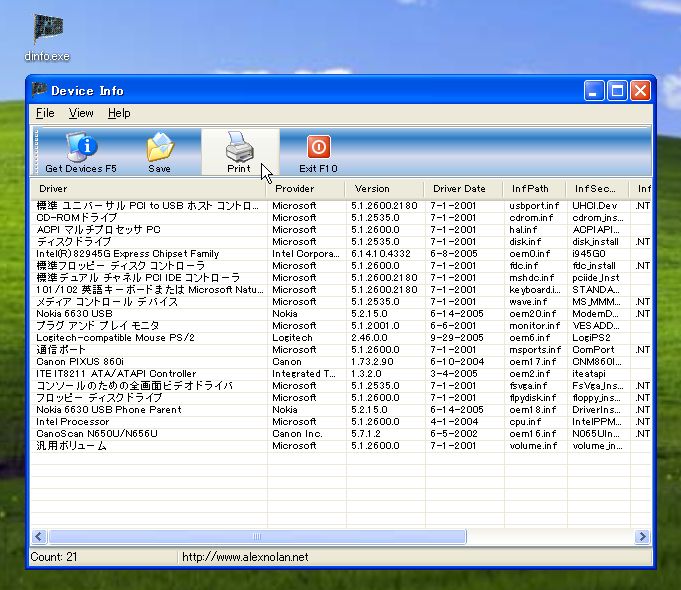This screenshot has width=681, height=590.
Task: Click the Intel Corpora... provider cell
Action: [306, 254]
